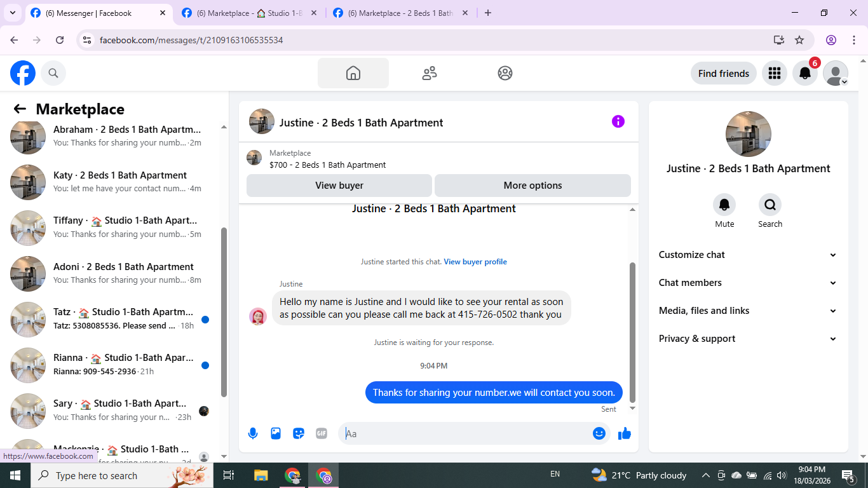Switch to the Marketplace Studio 1-B tab

pyautogui.click(x=249, y=13)
